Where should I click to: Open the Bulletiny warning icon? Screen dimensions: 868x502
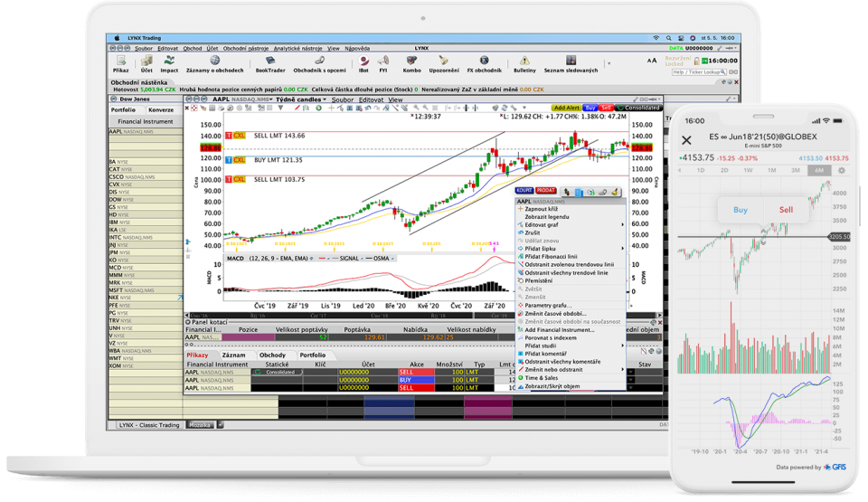tap(524, 63)
